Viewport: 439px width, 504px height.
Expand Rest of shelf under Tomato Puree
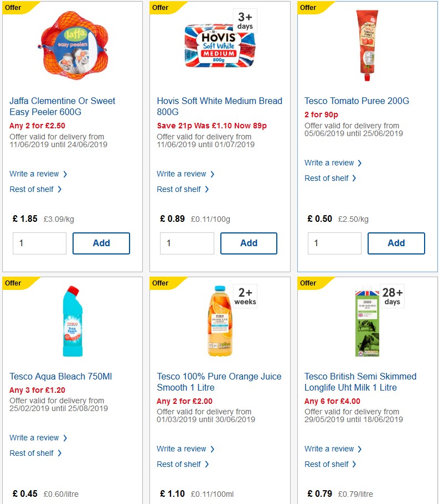coord(327,178)
